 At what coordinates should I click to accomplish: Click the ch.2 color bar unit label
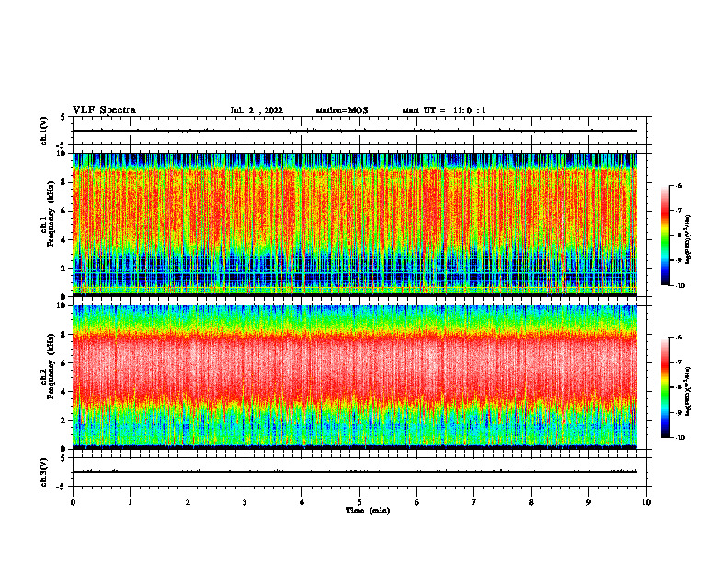pyautogui.click(x=688, y=392)
